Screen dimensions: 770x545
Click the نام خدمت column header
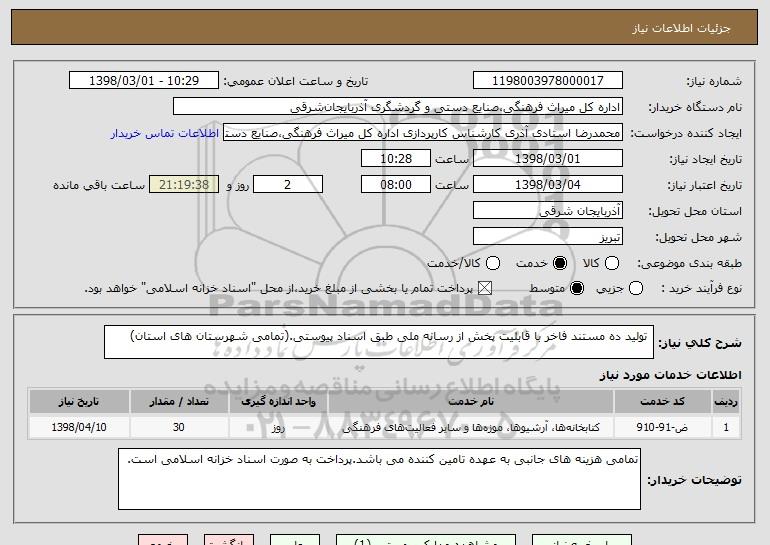pos(470,402)
